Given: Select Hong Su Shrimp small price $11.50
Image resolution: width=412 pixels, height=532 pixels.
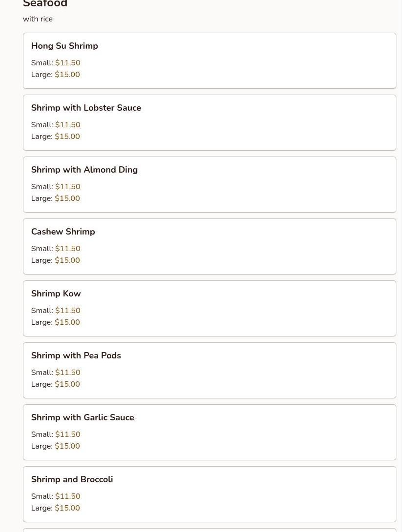Looking at the screenshot, I should 67,63.
